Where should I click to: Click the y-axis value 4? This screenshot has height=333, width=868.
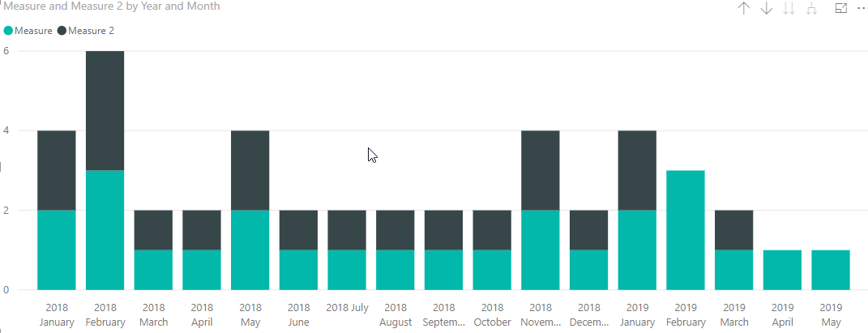tap(6, 131)
